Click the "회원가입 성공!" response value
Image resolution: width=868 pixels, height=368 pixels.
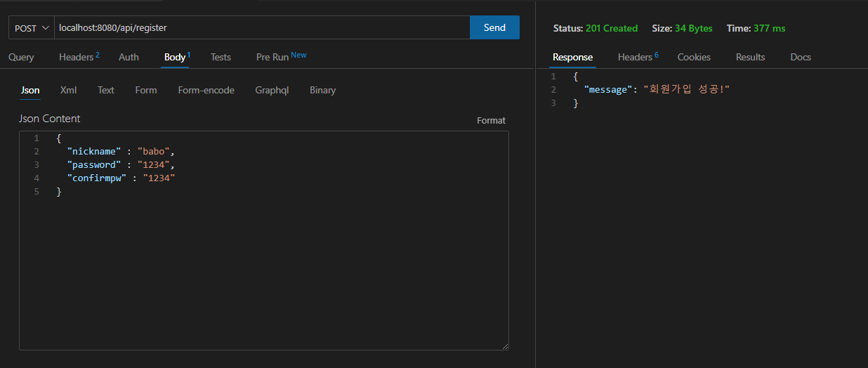tap(687, 90)
